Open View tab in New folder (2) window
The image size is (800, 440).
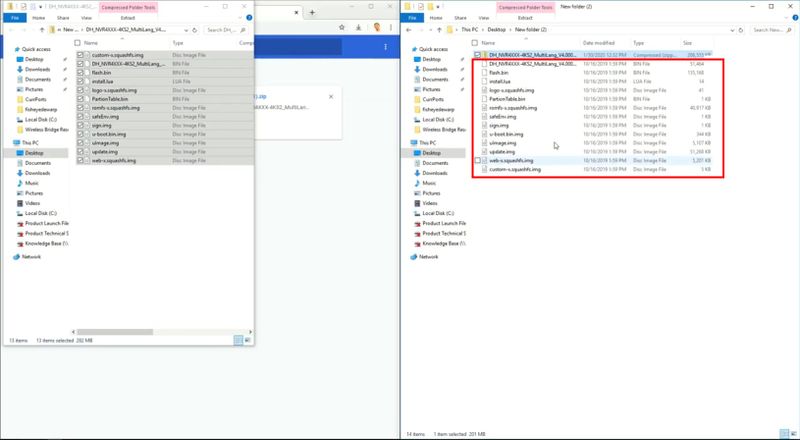pyautogui.click(x=484, y=18)
